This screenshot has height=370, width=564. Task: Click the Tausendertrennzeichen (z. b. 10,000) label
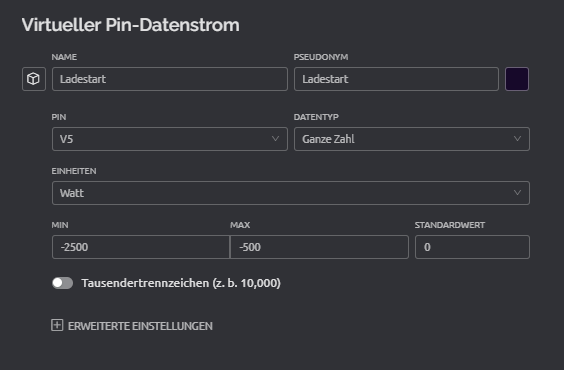(x=181, y=283)
